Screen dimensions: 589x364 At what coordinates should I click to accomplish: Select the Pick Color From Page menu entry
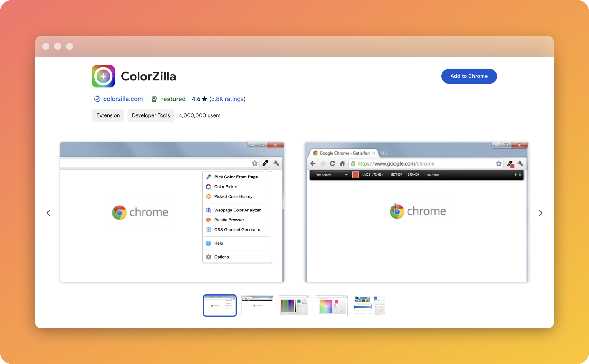tap(236, 177)
